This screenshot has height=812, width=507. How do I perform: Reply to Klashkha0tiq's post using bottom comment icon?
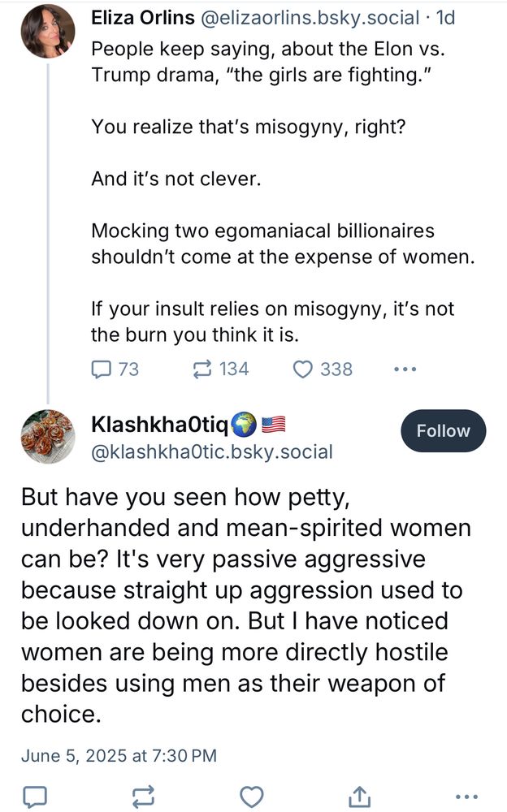coord(35,796)
